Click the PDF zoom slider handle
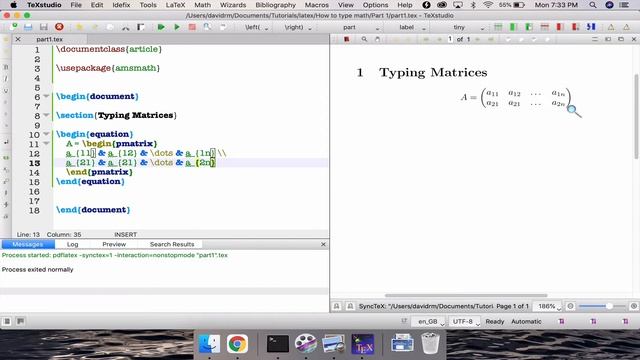The image size is (640, 360). click(x=609, y=306)
